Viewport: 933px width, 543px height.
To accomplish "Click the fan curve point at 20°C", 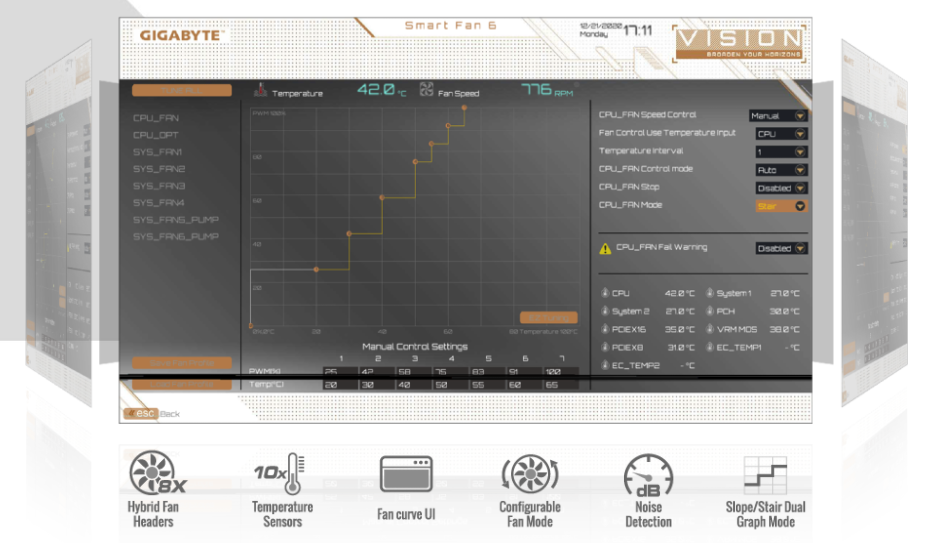I will pos(316,269).
